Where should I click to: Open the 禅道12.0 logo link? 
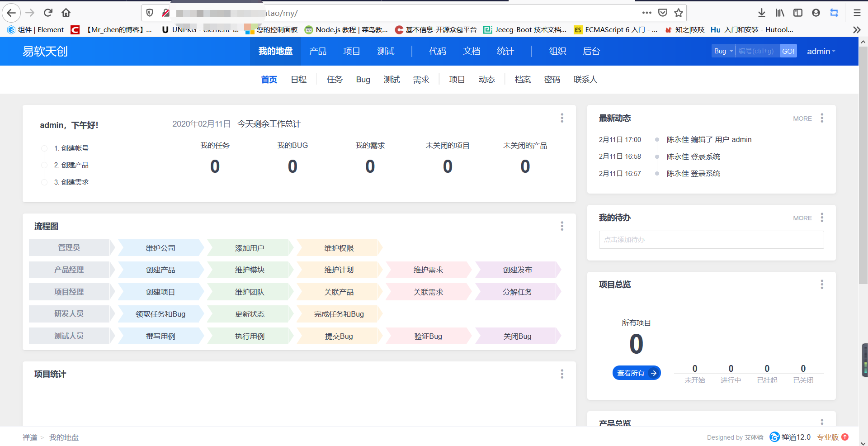pyautogui.click(x=790, y=437)
